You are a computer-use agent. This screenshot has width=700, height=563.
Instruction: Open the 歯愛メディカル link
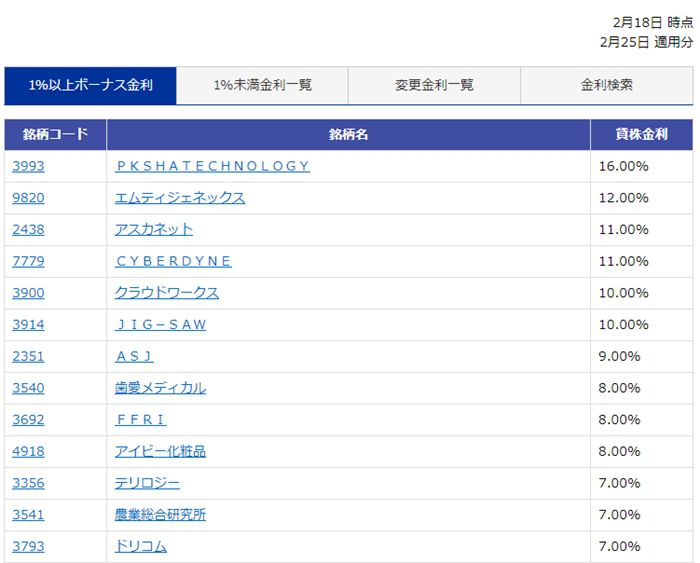(x=160, y=388)
